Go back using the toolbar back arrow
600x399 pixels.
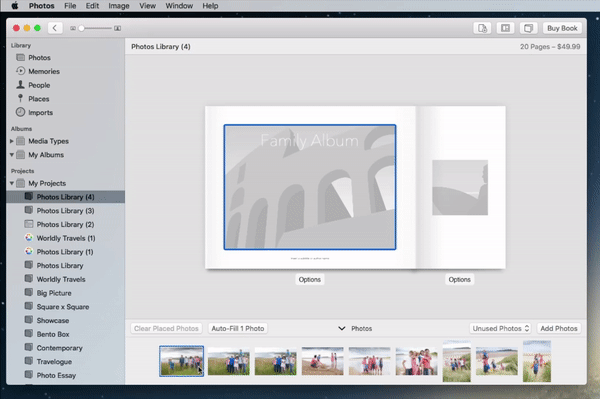click(x=55, y=28)
